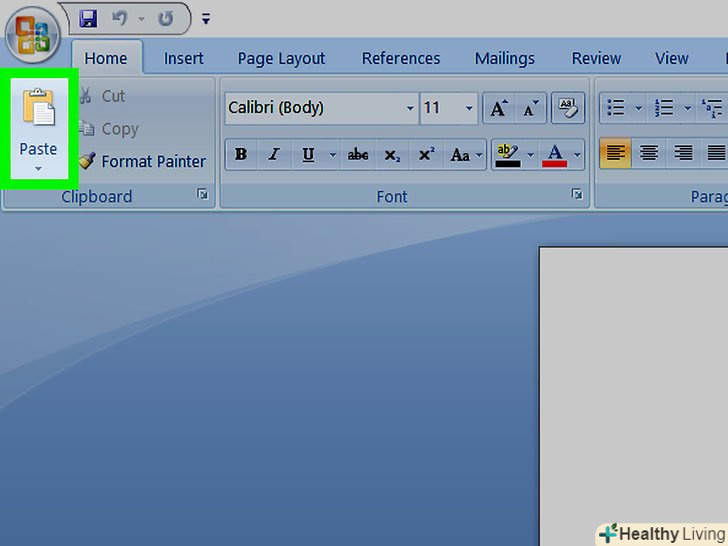
Task: Redo the last action
Action: click(x=165, y=19)
